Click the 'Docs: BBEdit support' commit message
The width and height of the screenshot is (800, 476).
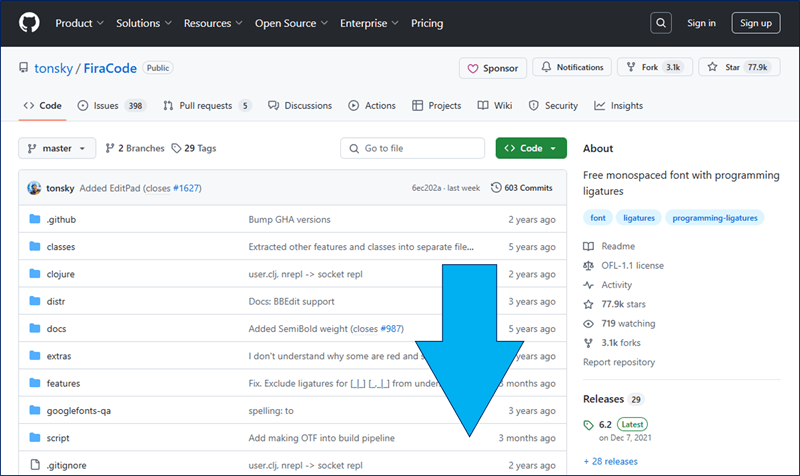(291, 301)
